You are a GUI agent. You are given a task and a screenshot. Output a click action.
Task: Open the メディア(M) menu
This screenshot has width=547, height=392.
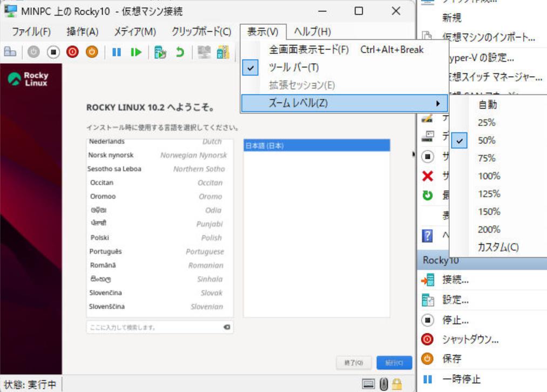point(135,32)
